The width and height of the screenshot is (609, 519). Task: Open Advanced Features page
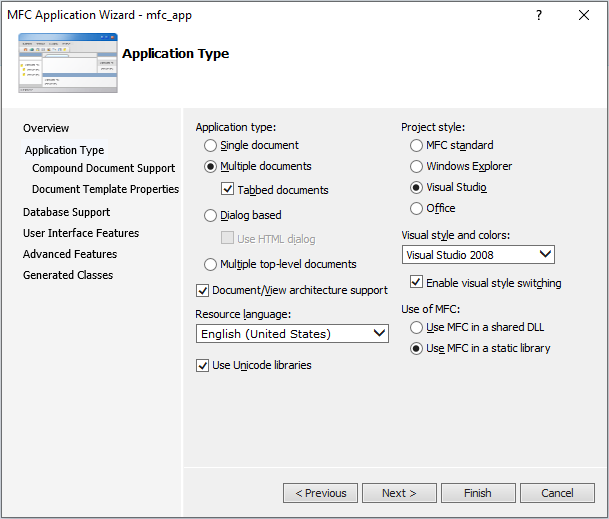pos(70,254)
